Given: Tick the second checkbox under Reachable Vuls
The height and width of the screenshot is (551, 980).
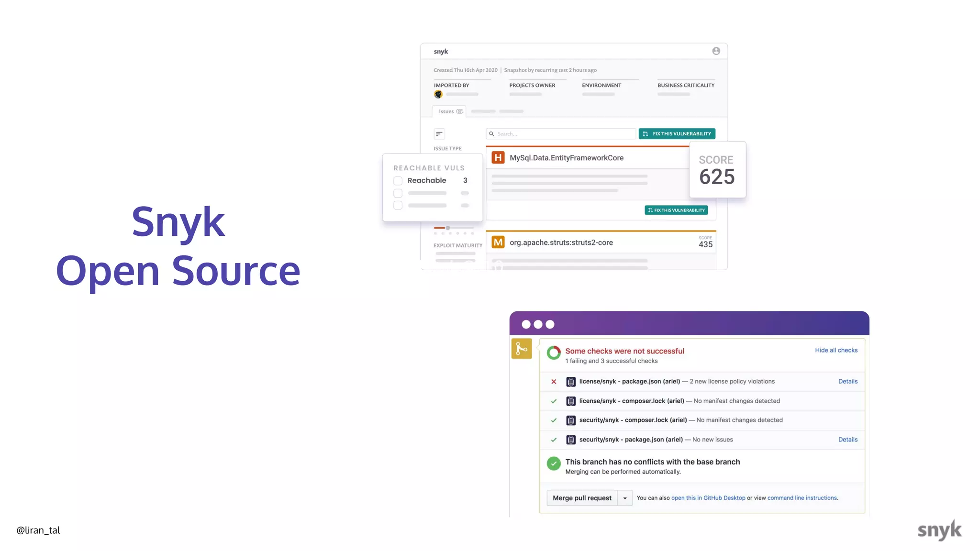Looking at the screenshot, I should pyautogui.click(x=398, y=193).
